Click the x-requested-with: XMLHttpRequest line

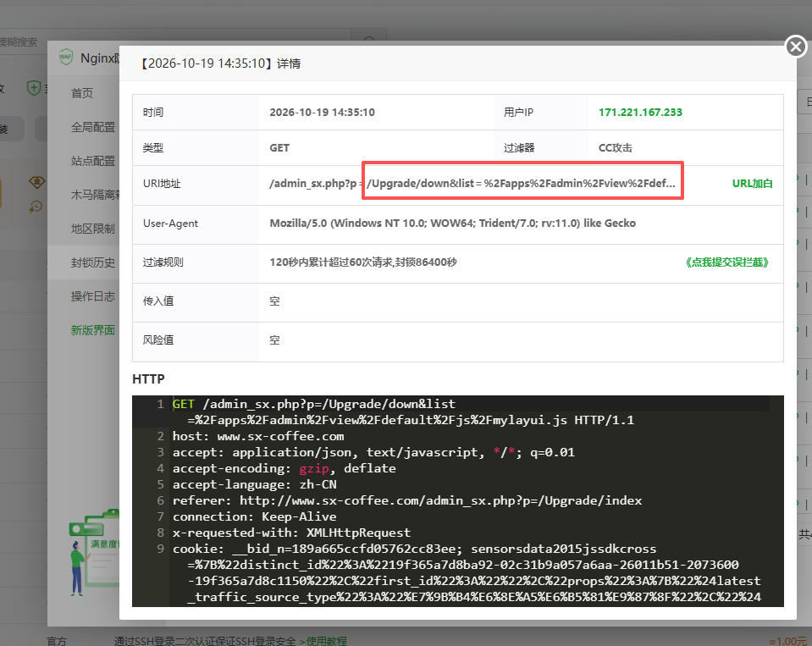pos(291,533)
